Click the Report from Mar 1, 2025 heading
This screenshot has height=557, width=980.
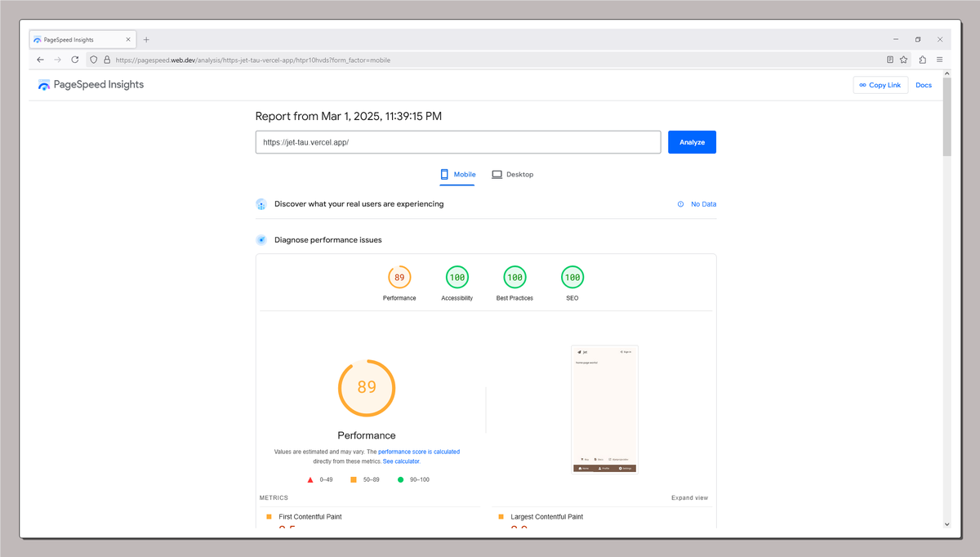pyautogui.click(x=349, y=117)
